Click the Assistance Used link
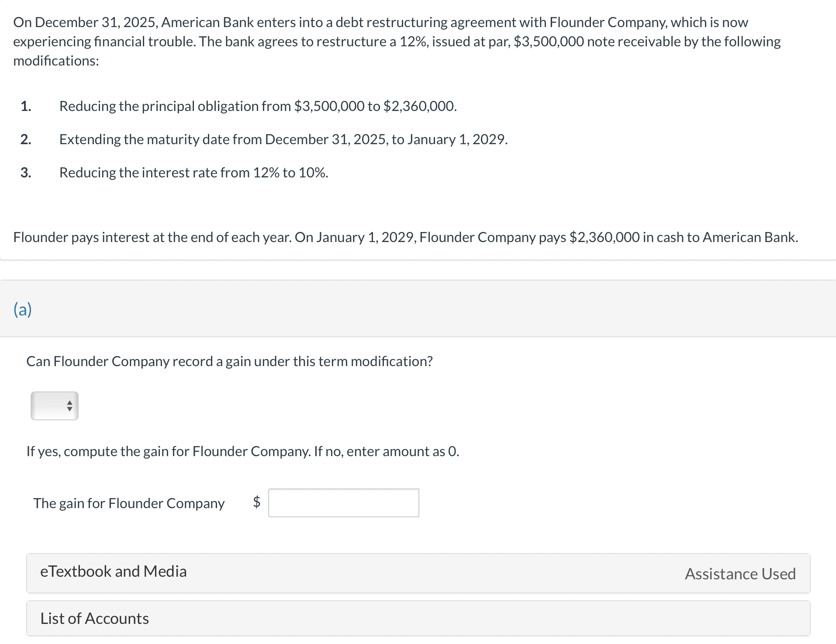 coord(740,574)
